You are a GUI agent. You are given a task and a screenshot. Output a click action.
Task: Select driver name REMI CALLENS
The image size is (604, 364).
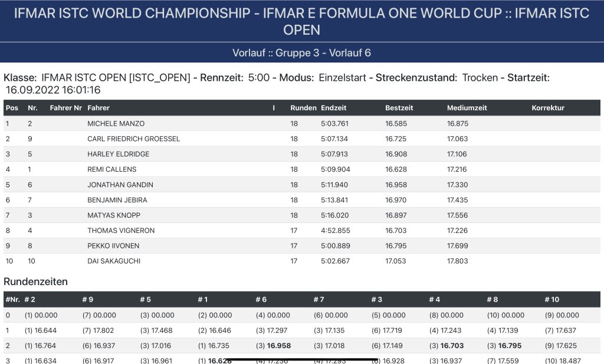point(111,169)
